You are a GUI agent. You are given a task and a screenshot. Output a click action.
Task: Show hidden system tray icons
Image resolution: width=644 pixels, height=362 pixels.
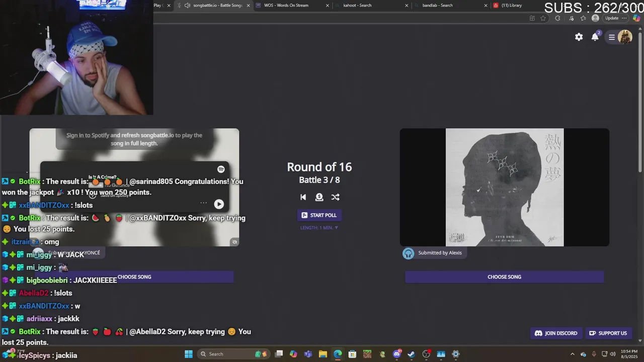[572, 354]
